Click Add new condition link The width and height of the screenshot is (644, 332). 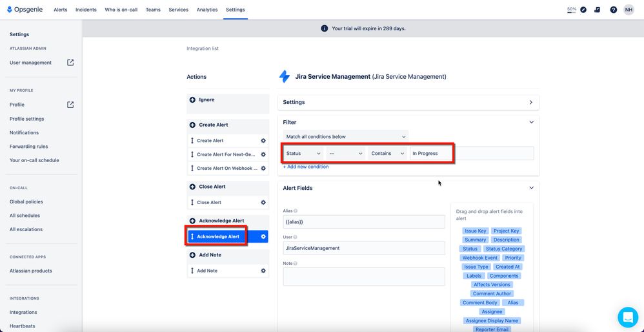(x=306, y=167)
